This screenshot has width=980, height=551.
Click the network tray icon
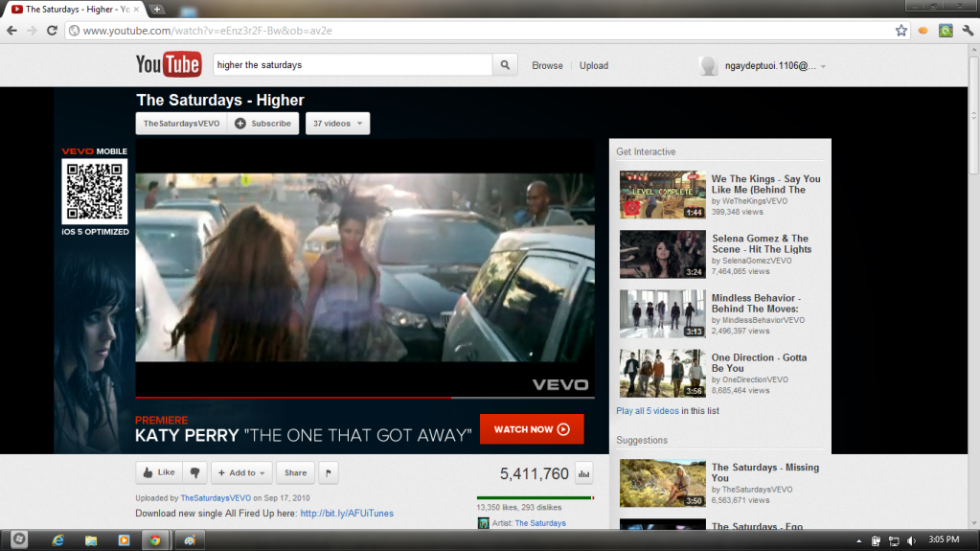pos(894,540)
